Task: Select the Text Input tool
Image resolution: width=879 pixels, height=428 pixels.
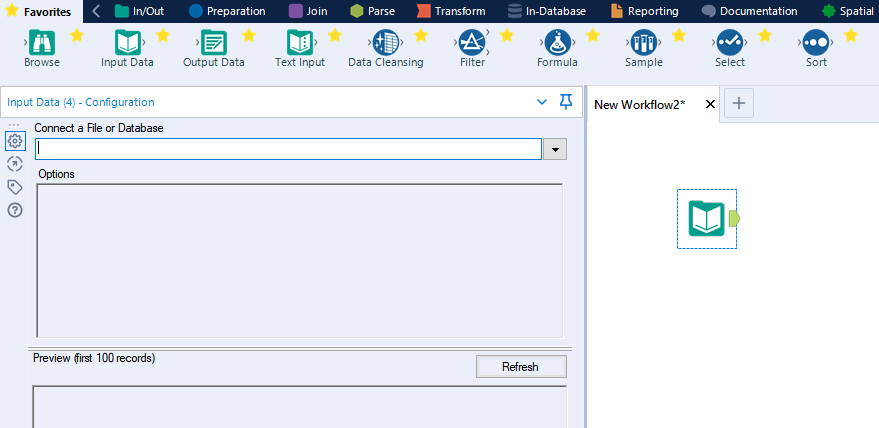Action: (300, 43)
